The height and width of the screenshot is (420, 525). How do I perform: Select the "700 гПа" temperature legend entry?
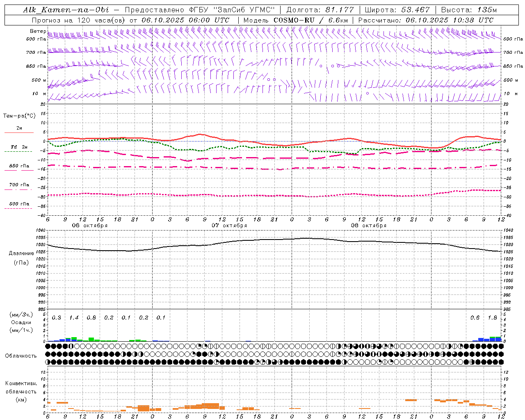pos(19,185)
